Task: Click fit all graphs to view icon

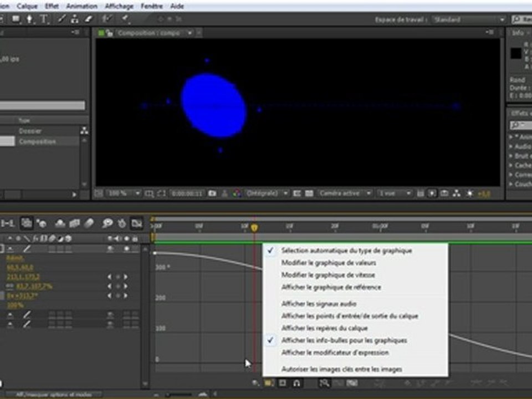Action: pyautogui.click(x=352, y=383)
